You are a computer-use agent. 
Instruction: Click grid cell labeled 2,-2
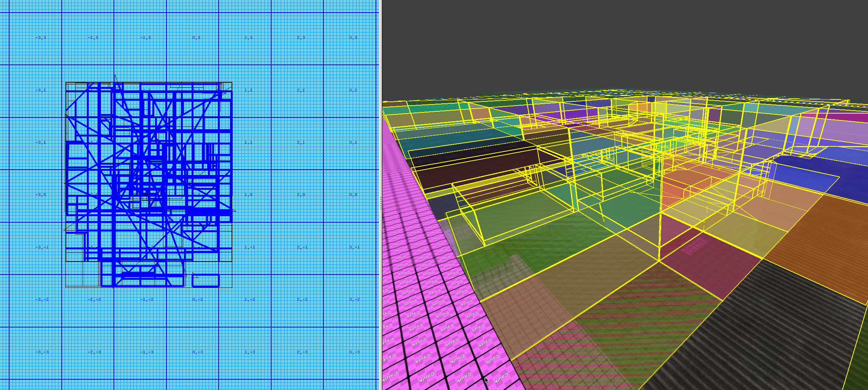[302, 300]
